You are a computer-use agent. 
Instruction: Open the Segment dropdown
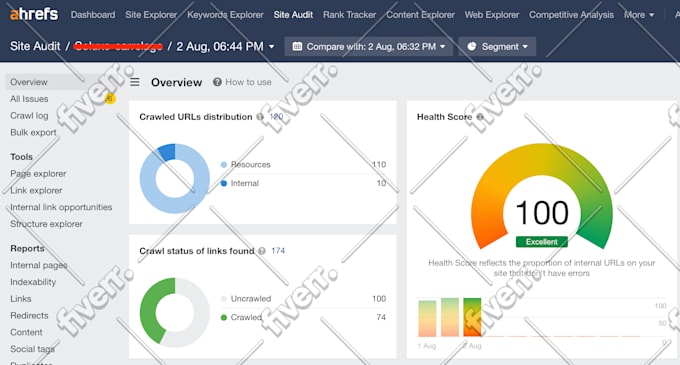(x=497, y=46)
